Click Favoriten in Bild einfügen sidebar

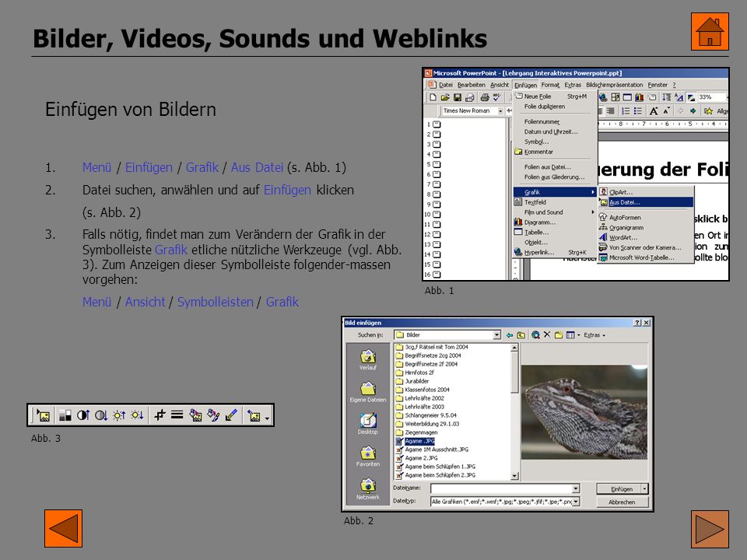click(368, 457)
